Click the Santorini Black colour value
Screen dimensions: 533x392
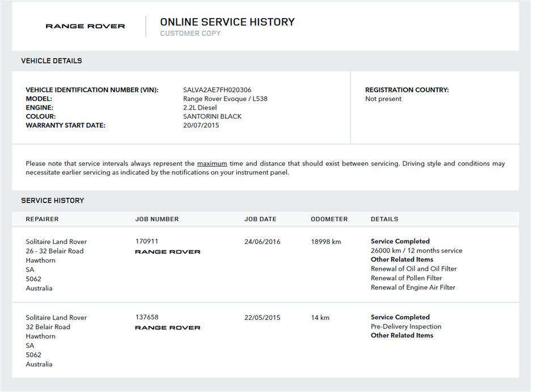click(213, 116)
